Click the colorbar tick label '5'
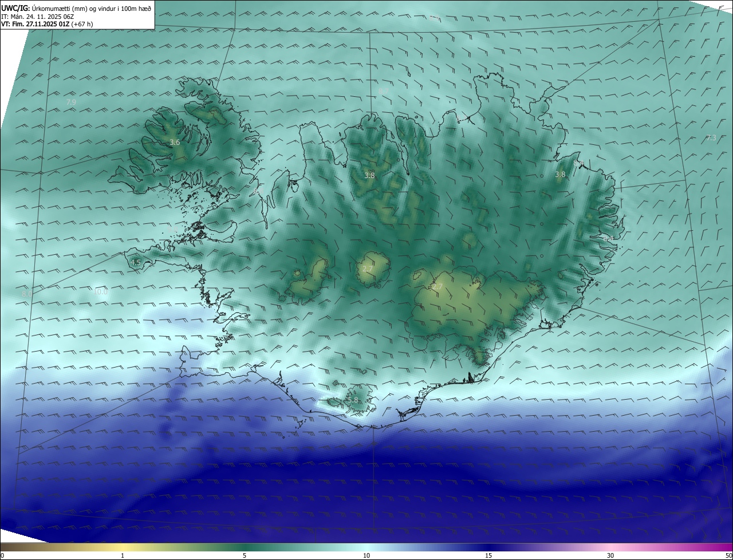733x560 pixels. (245, 555)
